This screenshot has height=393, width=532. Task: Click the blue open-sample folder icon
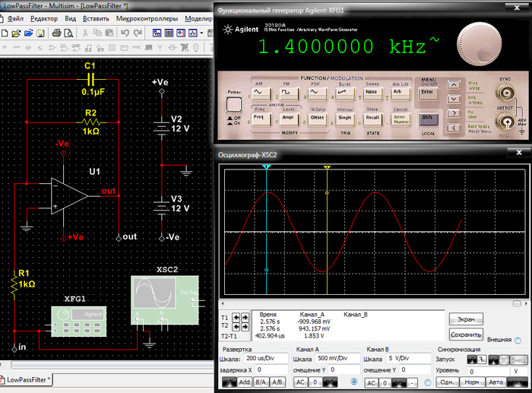29,33
